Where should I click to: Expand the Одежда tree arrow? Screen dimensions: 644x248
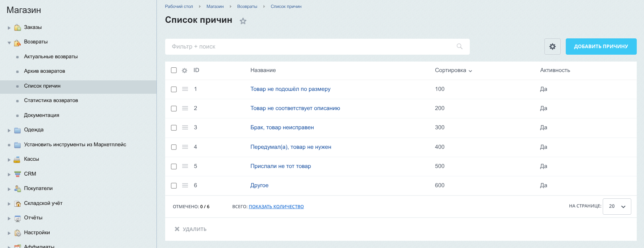[x=9, y=130]
